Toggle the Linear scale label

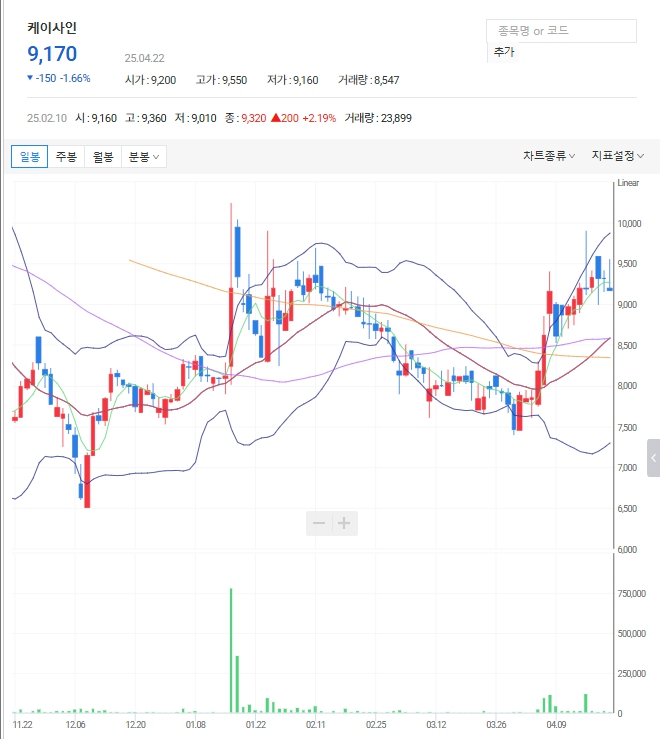click(x=628, y=183)
